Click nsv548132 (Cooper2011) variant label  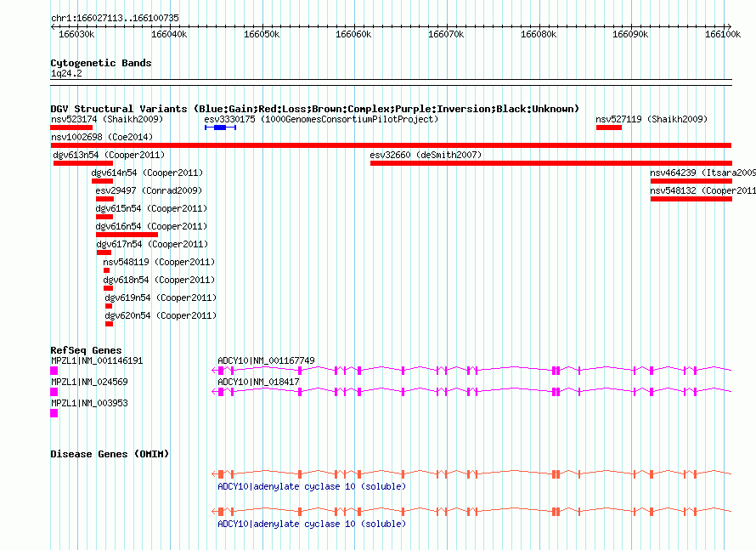coord(702,190)
